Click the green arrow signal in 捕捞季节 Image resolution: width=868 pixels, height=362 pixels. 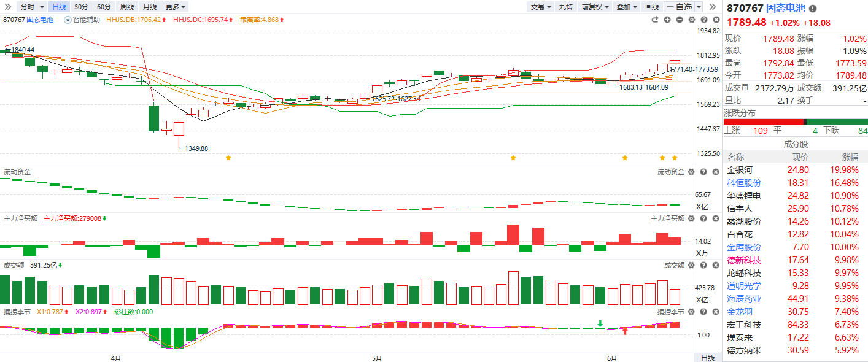coord(600,323)
